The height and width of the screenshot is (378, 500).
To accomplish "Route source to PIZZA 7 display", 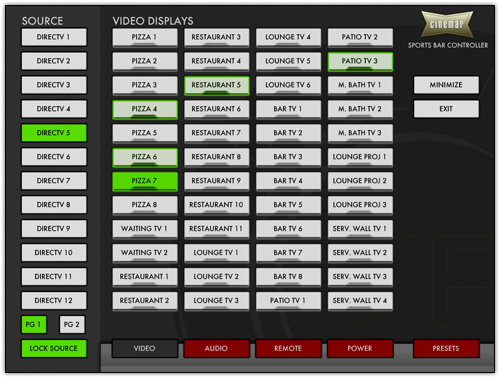I will coord(145,181).
